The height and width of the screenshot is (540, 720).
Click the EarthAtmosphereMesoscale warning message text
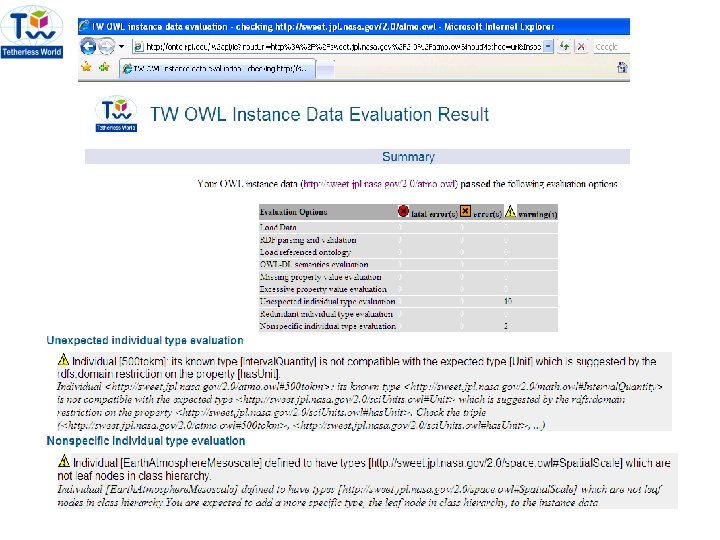tap(364, 469)
